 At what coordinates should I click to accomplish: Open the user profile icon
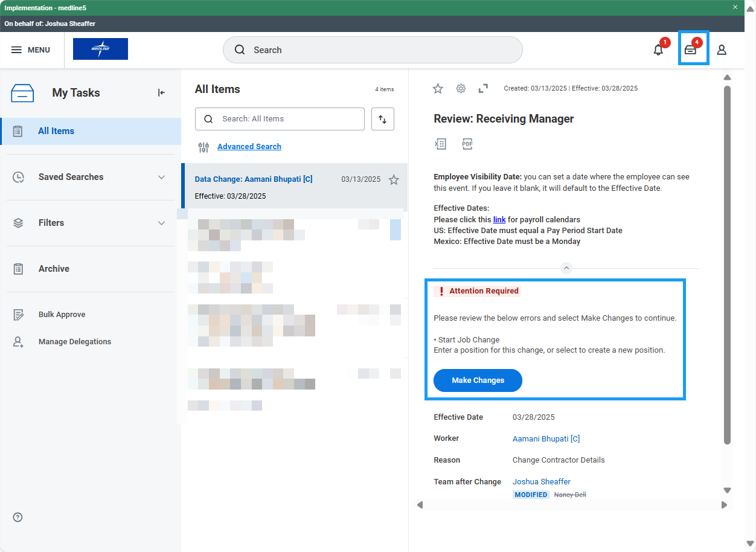[x=722, y=50]
